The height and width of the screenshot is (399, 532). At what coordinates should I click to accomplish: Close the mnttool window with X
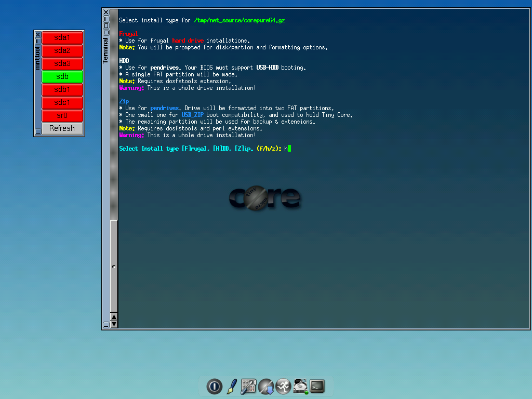38,34
